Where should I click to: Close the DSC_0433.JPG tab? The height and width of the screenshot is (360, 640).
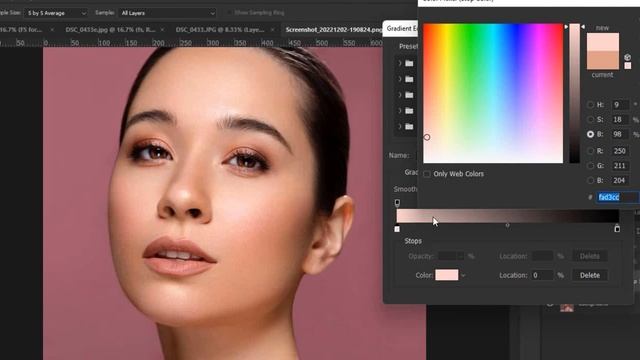(272, 30)
